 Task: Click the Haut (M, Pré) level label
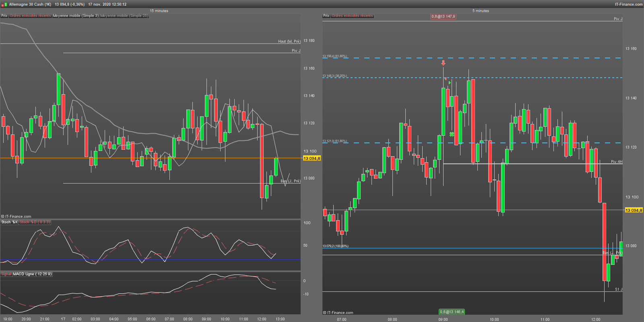pyautogui.click(x=289, y=41)
